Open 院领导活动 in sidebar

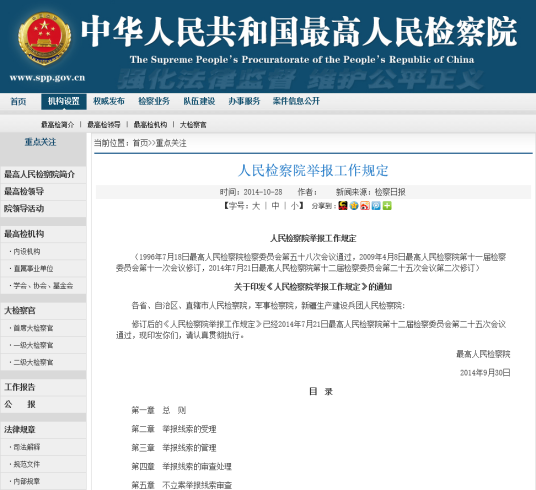[x=43, y=208]
